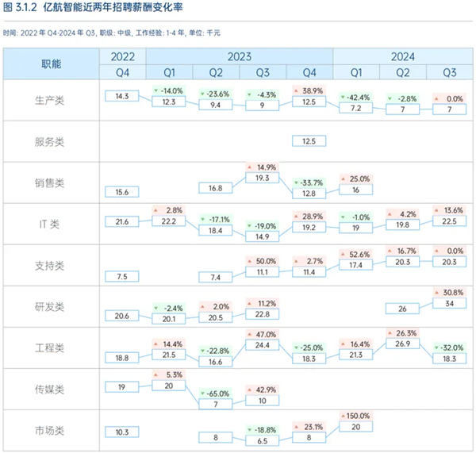Viewport: 476px width, 453px height.
Task: Click the '-42.4%' decrease label
Action: (355, 98)
